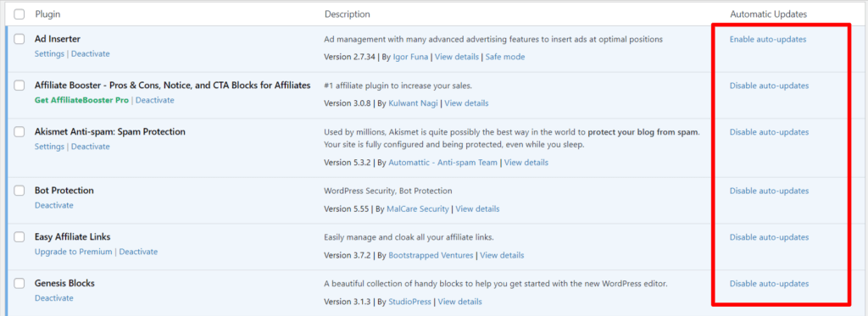The image size is (868, 316).
Task: Select the Affiliate Booster plugin checkbox
Action: click(19, 86)
